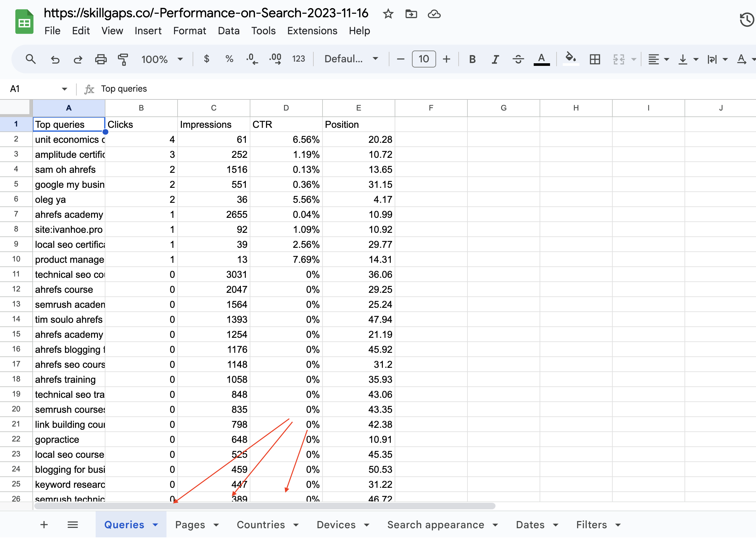Click decrease decimal places icon
Screen dimensions: 756x538
point(252,59)
